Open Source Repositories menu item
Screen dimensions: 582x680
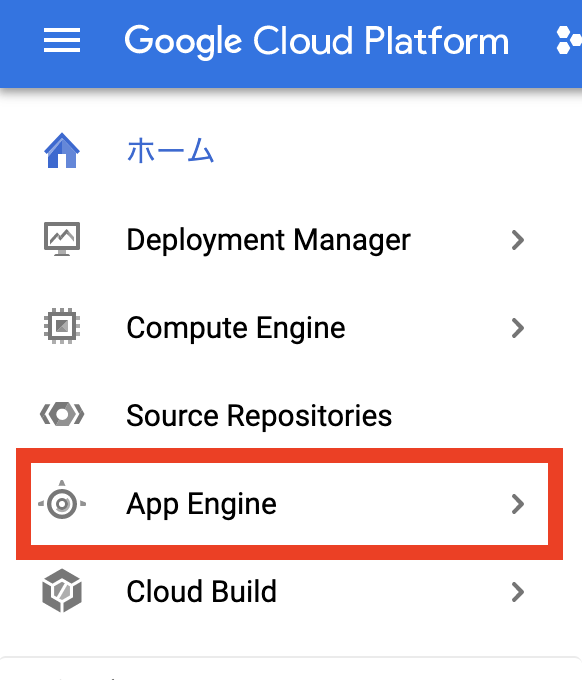[259, 416]
